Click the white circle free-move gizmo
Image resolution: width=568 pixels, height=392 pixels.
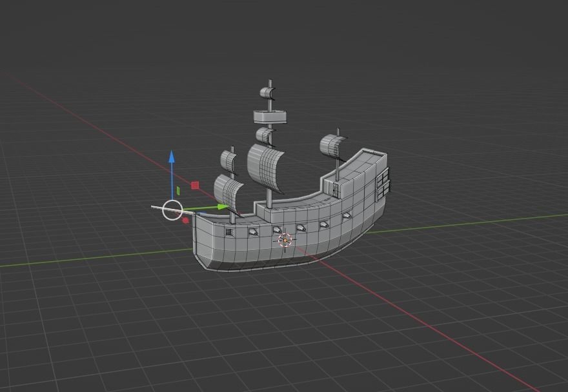pos(172,210)
